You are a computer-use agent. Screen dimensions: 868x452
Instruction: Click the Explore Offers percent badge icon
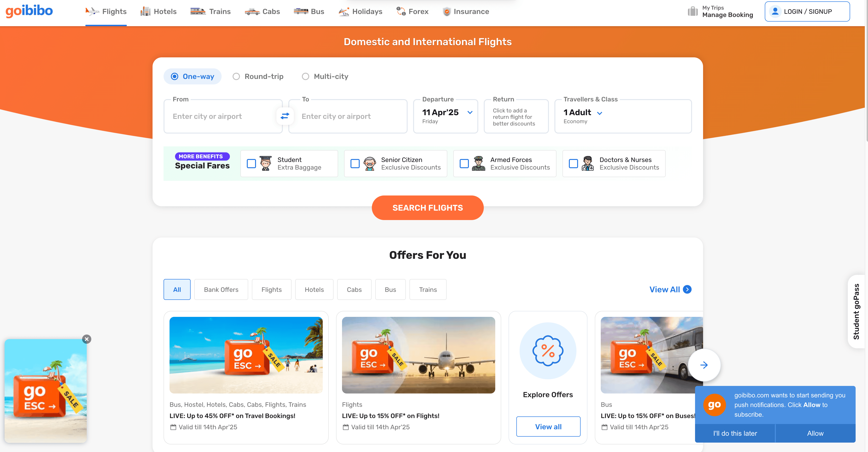pos(548,351)
